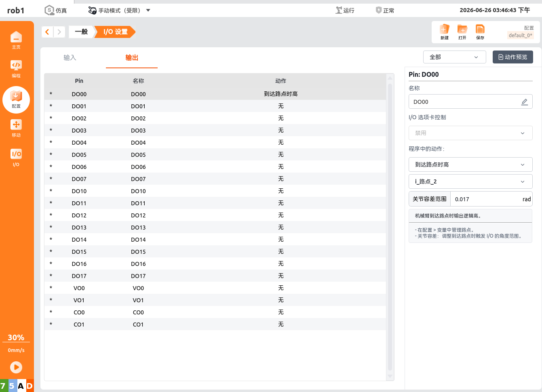Edit the 关节容差范围 value field

point(486,199)
